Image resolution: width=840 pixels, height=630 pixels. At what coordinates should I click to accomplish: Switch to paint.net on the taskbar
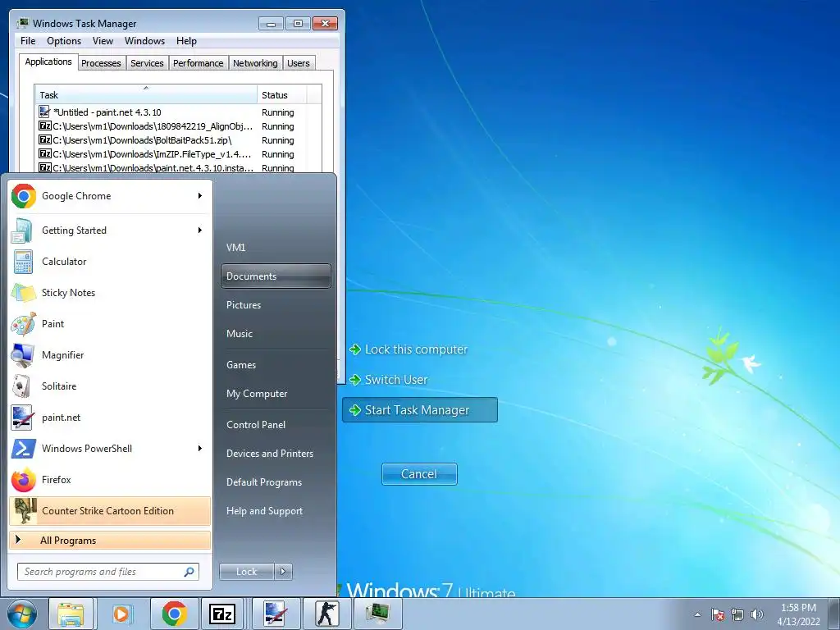tap(276, 614)
